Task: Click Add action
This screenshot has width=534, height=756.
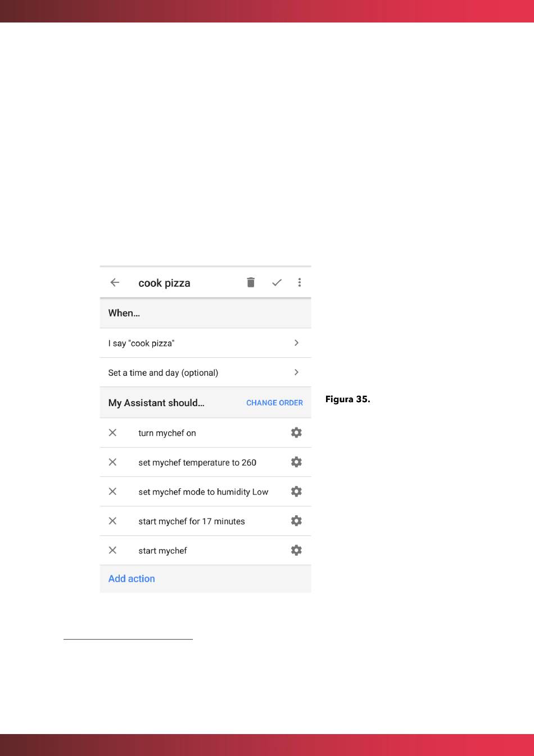Action: point(132,579)
